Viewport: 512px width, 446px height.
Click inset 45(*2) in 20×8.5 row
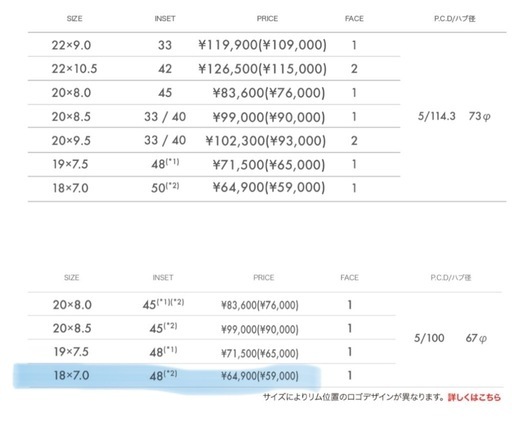coord(163,328)
